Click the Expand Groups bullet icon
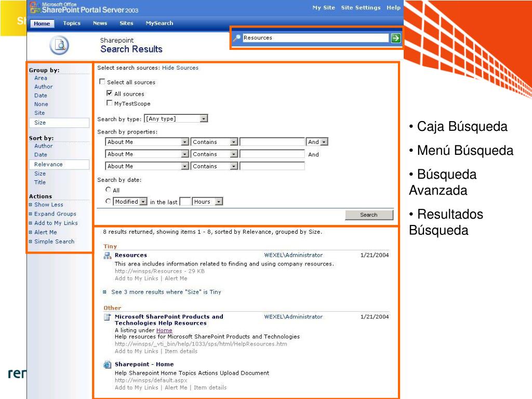Screen dimensions: 532x399 pyautogui.click(x=31, y=214)
